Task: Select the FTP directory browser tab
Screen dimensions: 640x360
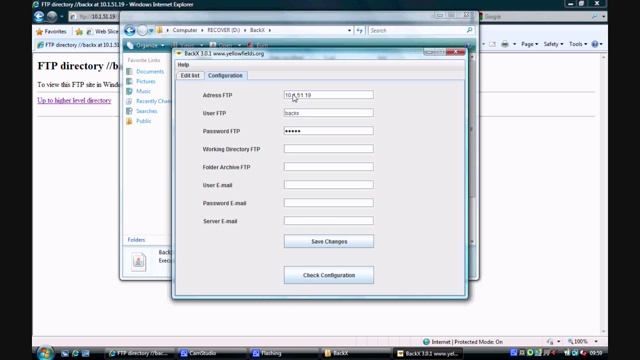Action: [x=78, y=45]
